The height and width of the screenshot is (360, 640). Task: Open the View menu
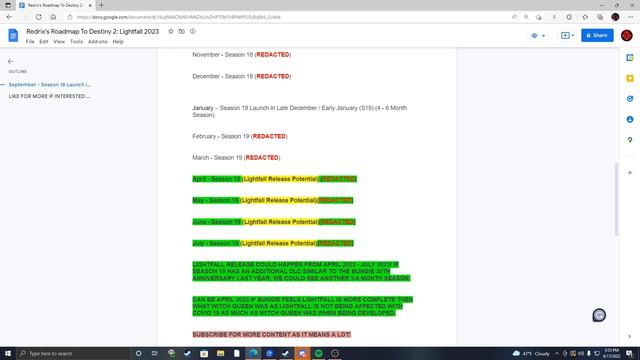coord(59,42)
